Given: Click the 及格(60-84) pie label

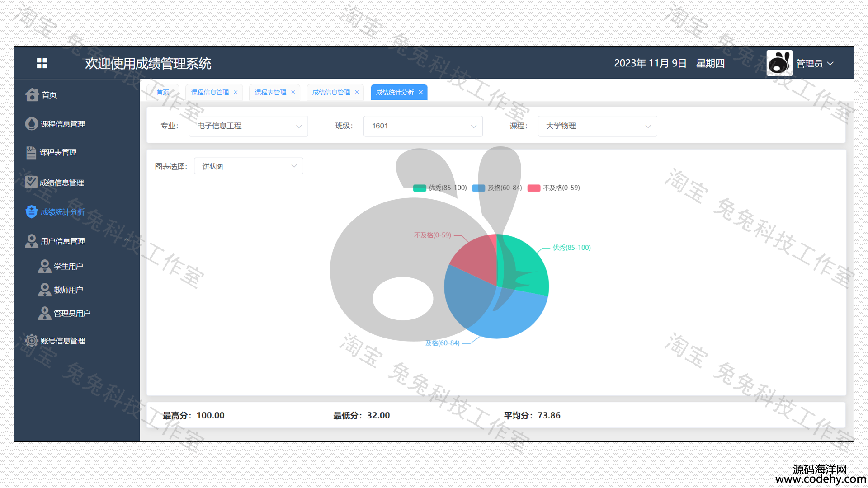Looking at the screenshot, I should click(442, 343).
